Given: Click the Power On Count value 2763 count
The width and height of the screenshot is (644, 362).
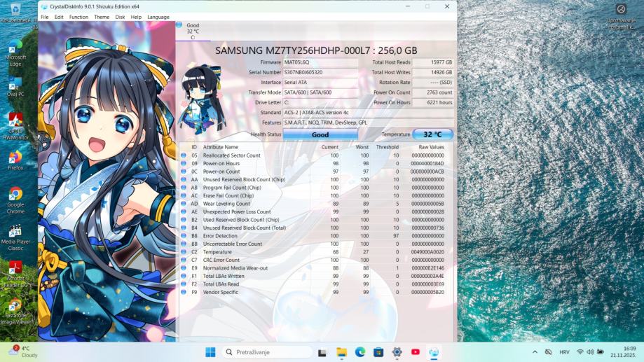Looking at the screenshot, I should (x=433, y=92).
